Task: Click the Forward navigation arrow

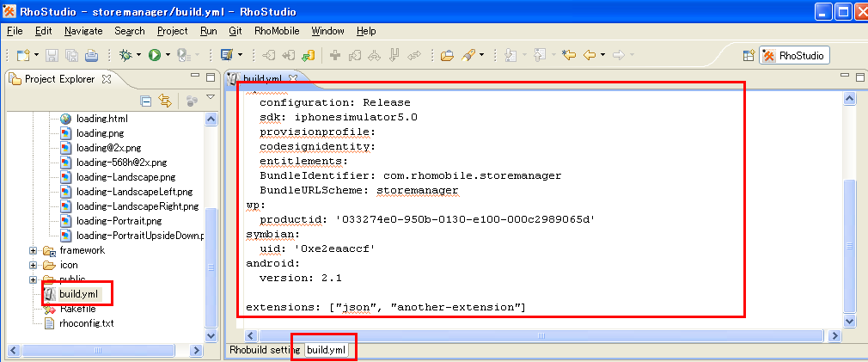Action: coord(619,55)
